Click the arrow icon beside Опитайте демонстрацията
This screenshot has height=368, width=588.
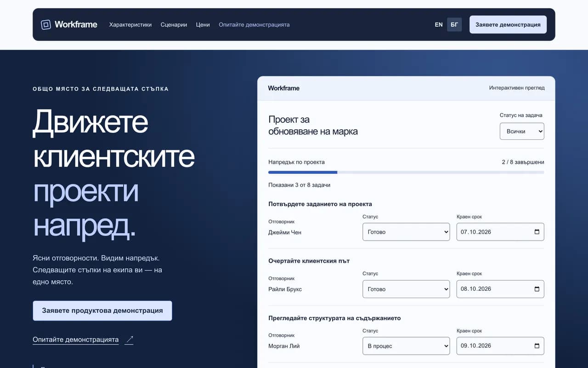129,340
